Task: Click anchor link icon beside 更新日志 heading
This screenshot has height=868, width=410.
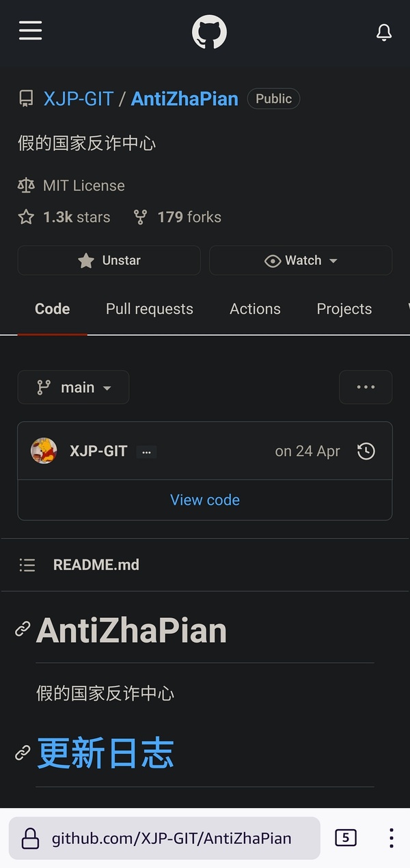Action: [x=23, y=753]
